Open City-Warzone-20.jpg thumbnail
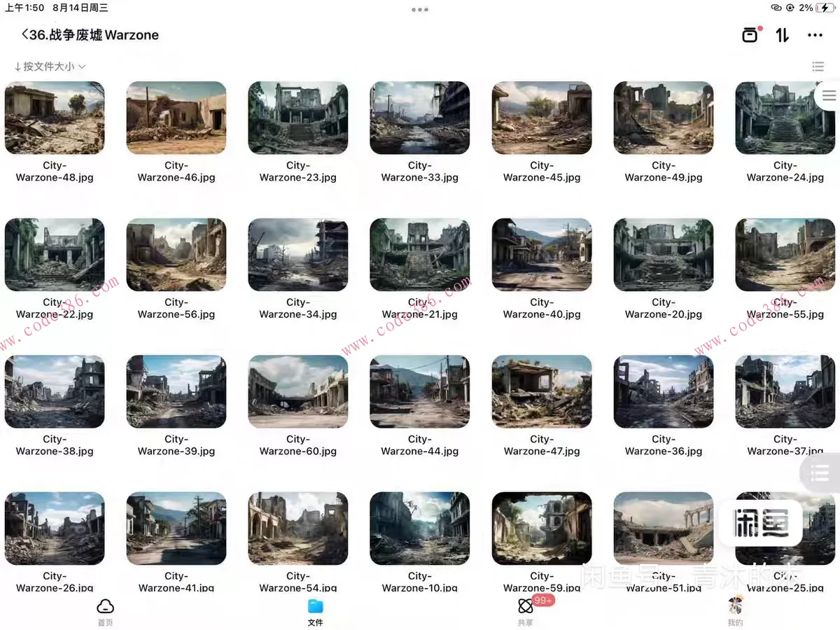 pyautogui.click(x=664, y=255)
